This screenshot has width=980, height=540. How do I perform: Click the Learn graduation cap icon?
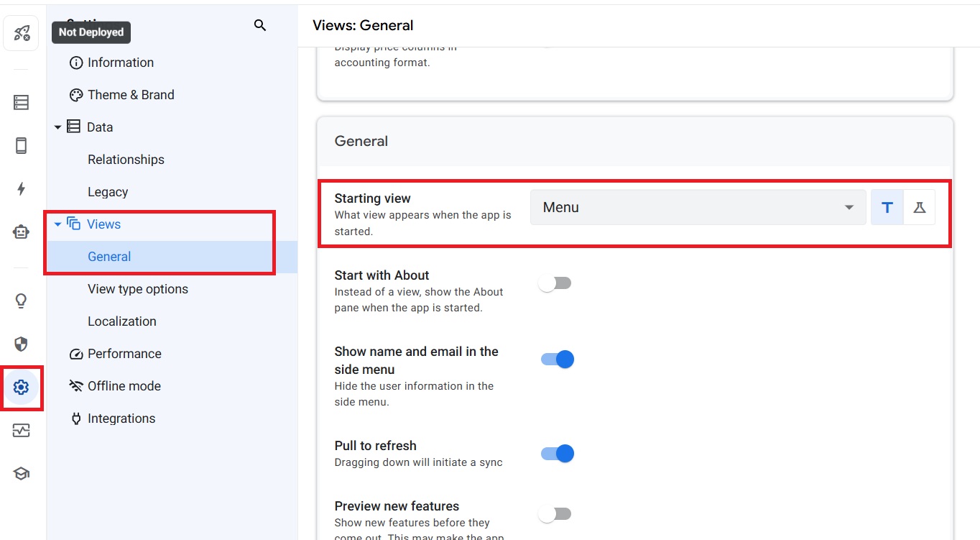coord(21,474)
